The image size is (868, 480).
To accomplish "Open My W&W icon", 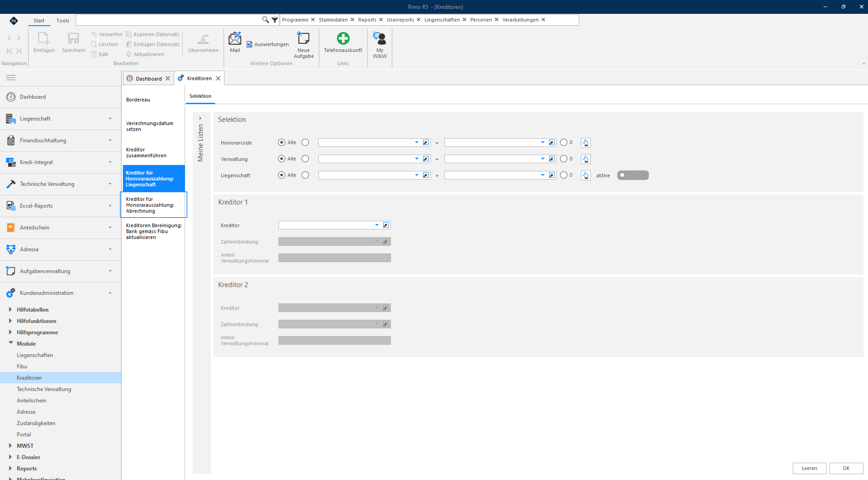I will (379, 45).
